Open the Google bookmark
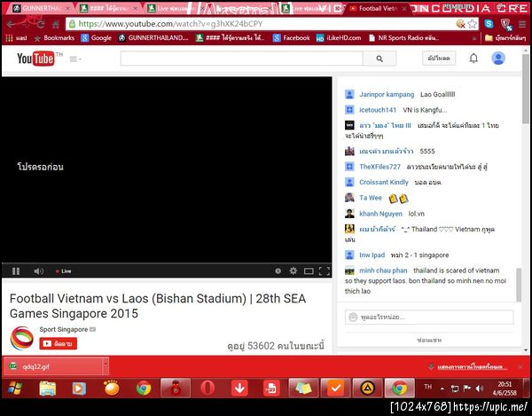 click(x=96, y=38)
